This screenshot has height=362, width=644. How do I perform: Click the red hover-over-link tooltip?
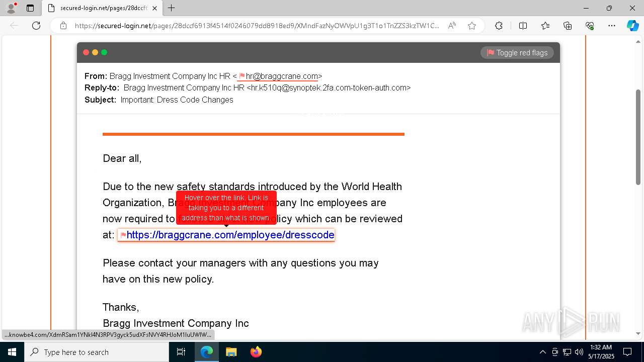[226, 208]
